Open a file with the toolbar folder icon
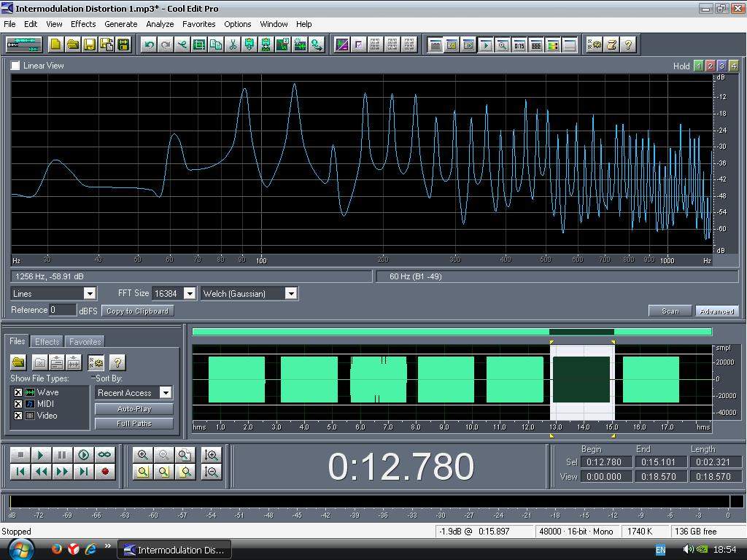 click(x=73, y=44)
